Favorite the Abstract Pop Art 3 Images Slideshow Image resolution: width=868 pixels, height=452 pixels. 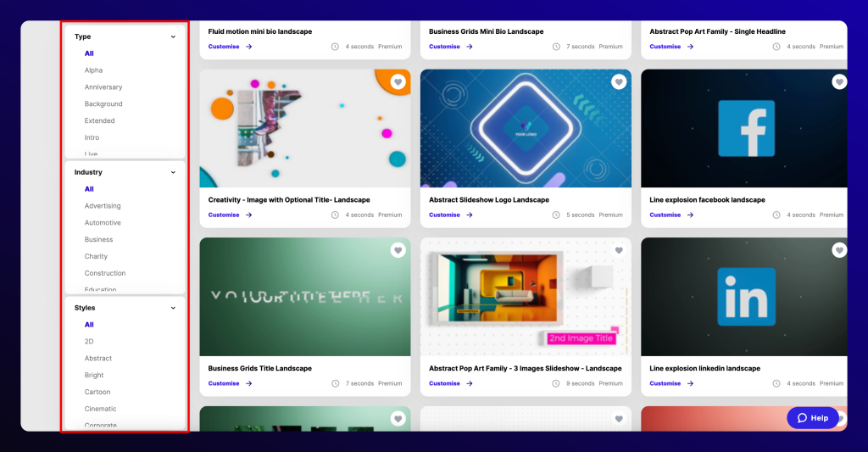pos(619,250)
